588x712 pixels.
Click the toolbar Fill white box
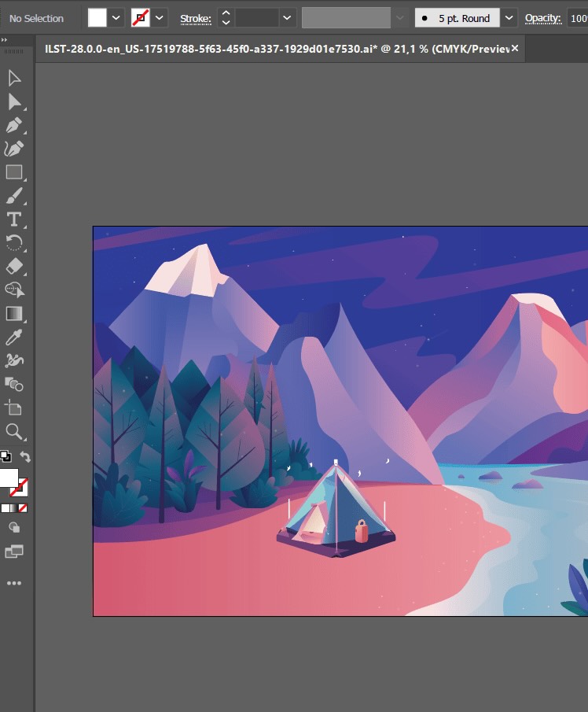pyautogui.click(x=9, y=478)
